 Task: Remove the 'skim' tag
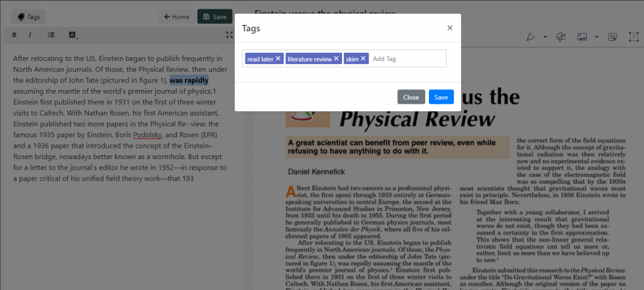pos(363,59)
